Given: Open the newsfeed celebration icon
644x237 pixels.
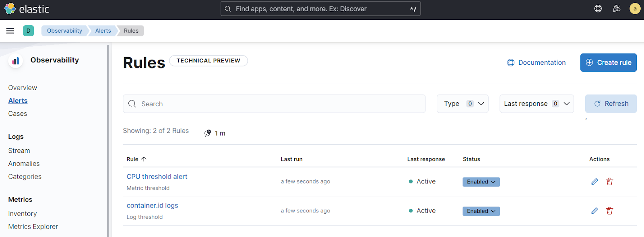Looking at the screenshot, I should (x=616, y=8).
